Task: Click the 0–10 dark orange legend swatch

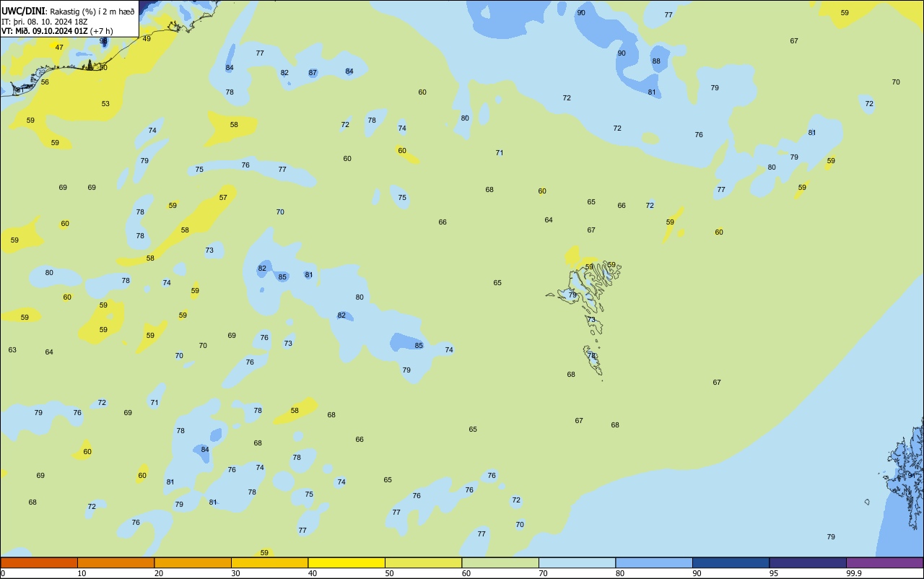Action: [39, 562]
